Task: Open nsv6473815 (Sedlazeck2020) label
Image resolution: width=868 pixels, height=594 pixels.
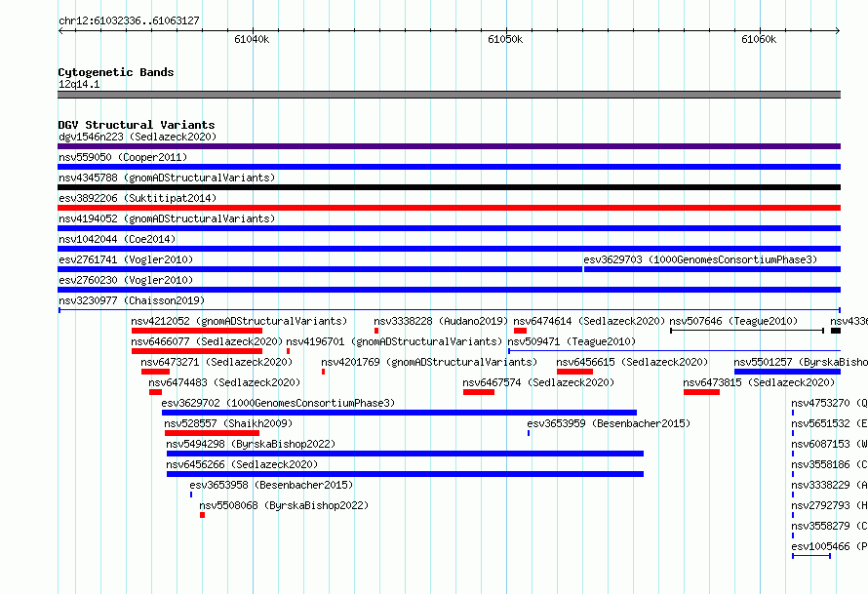Action: [759, 382]
